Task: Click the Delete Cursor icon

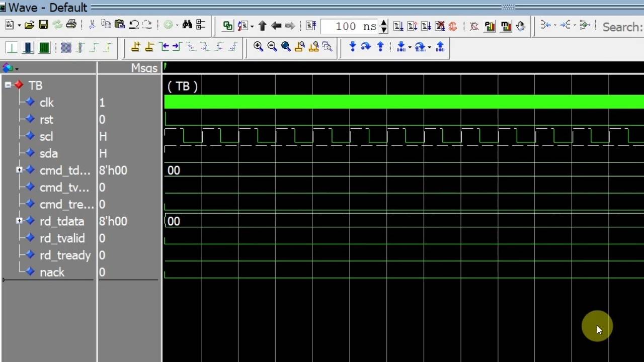Action: point(149,47)
